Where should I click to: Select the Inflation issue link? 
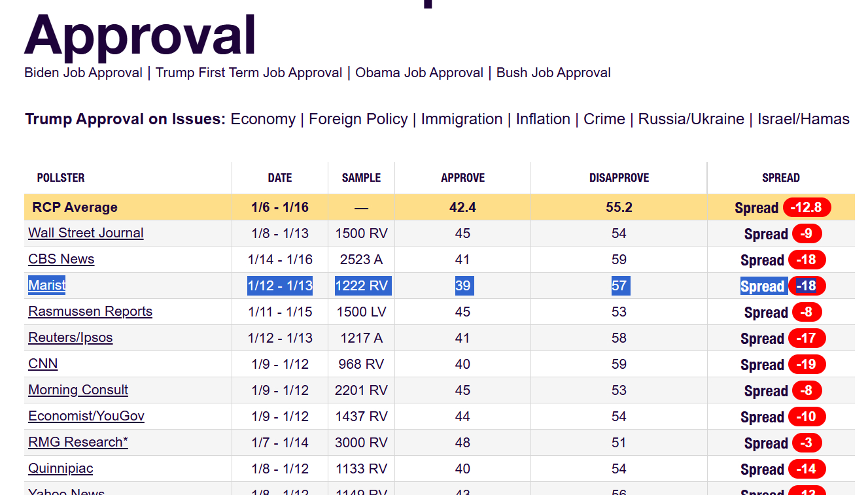(543, 119)
